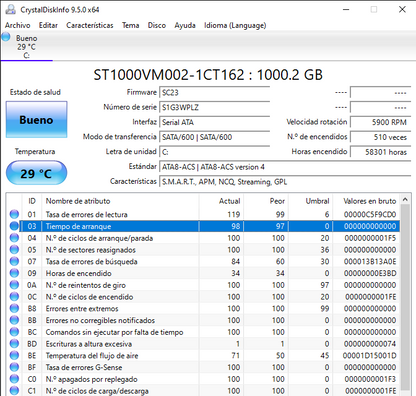Click the Interfaz field Serial ATA
Image resolution: width=416 pixels, height=396 pixels.
[215, 122]
